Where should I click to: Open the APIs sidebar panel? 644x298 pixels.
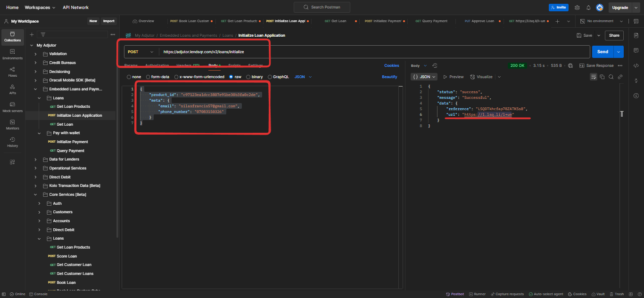[13, 89]
